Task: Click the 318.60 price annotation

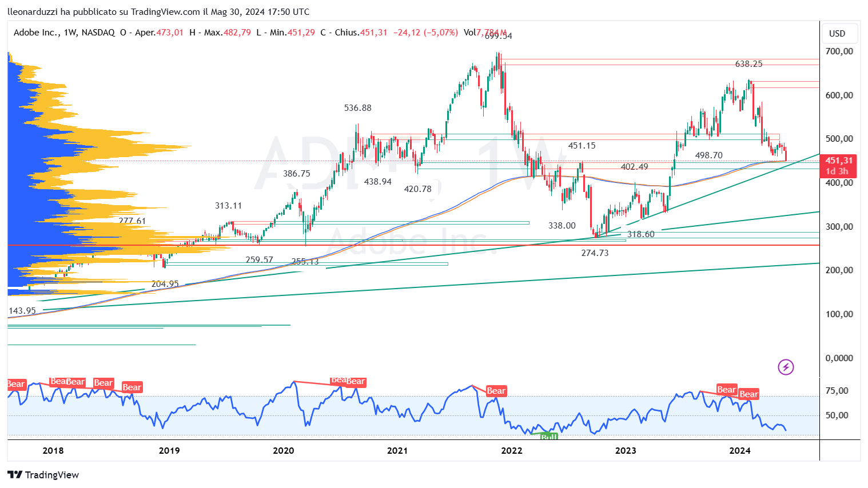Action: 640,234
